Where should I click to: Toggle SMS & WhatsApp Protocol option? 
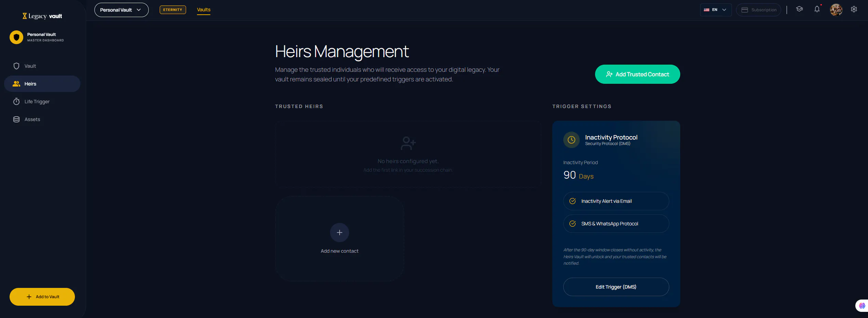[x=616, y=224]
